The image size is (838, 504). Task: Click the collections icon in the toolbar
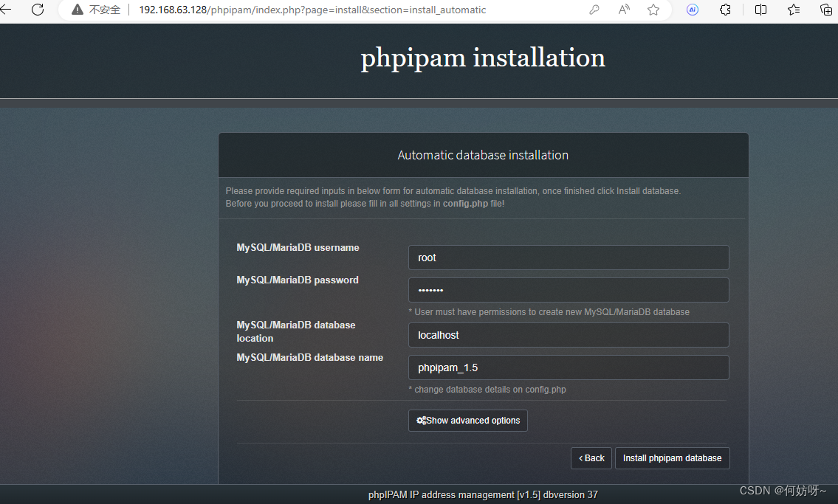tap(827, 10)
